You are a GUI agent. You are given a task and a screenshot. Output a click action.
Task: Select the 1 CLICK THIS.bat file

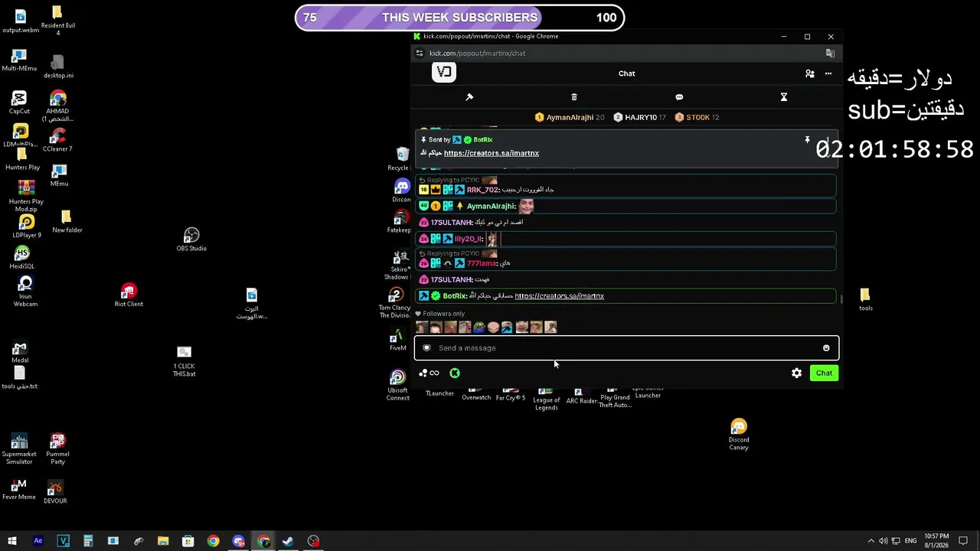point(184,361)
